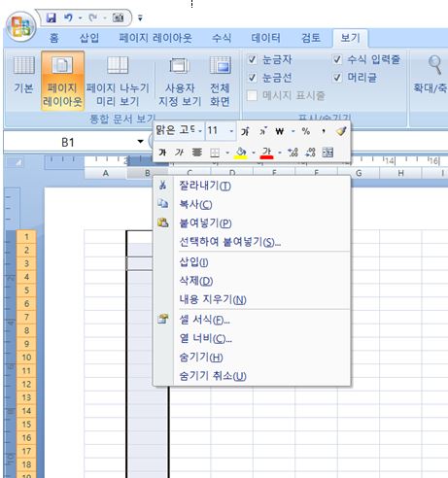This screenshot has height=478, width=448.
Task: Click the Select All corner of the sheet
Action: (x=18, y=162)
